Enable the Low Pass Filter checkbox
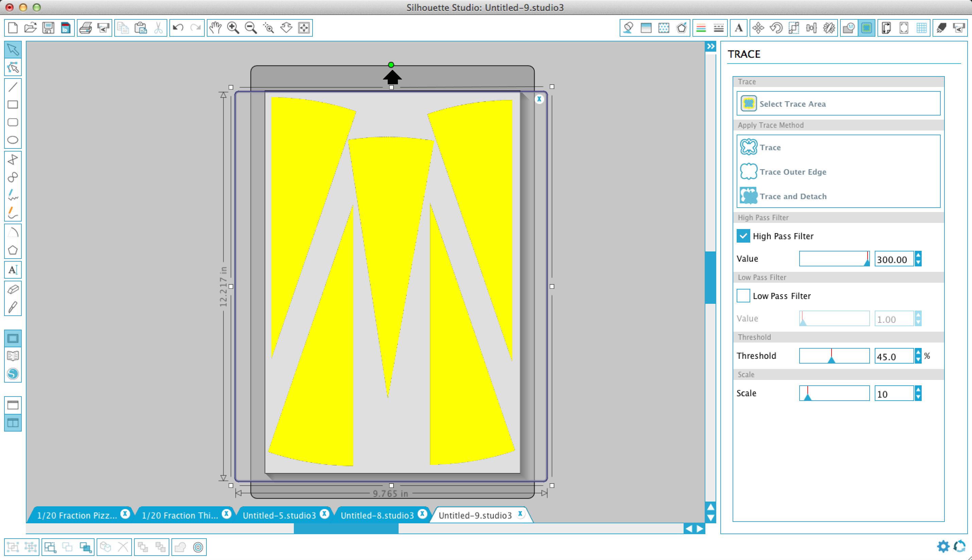Viewport: 972px width, 560px height. (x=743, y=296)
